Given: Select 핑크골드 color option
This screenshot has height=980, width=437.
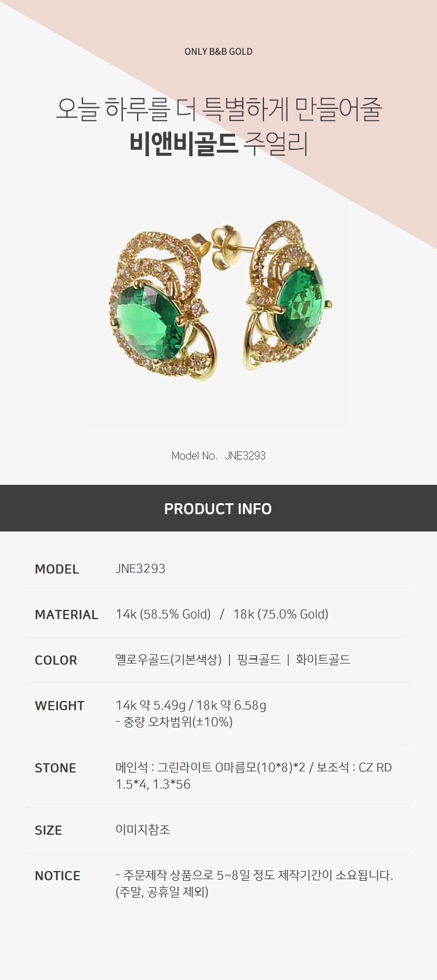Looking at the screenshot, I should (x=259, y=659).
